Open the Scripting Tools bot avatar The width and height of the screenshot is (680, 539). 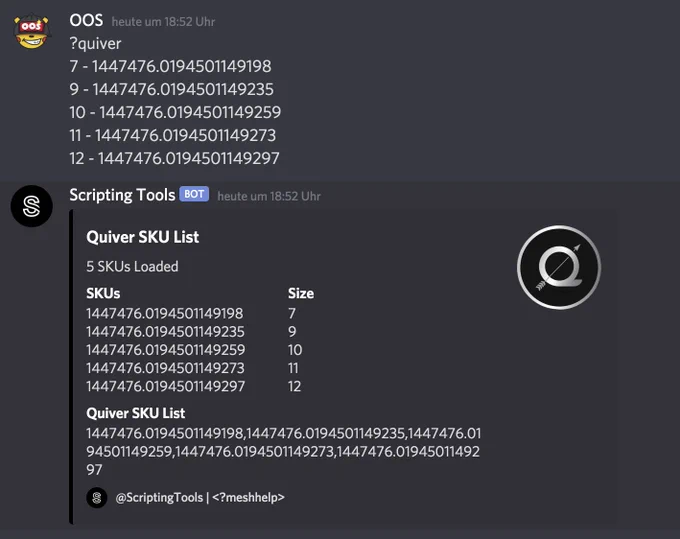[x=32, y=206]
